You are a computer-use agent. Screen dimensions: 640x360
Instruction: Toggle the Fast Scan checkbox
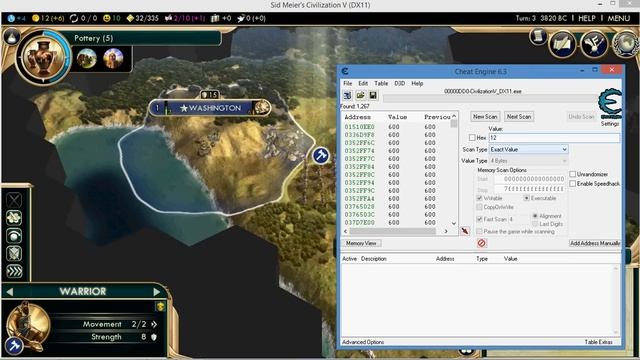pos(480,219)
